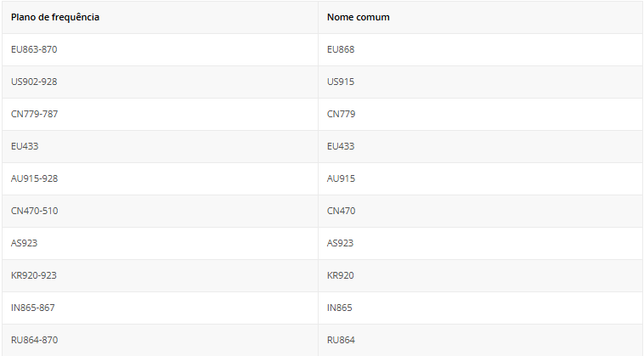Click the RU864-870 frequency plan cell
Screen dimensions: 644x356
click(x=35, y=340)
